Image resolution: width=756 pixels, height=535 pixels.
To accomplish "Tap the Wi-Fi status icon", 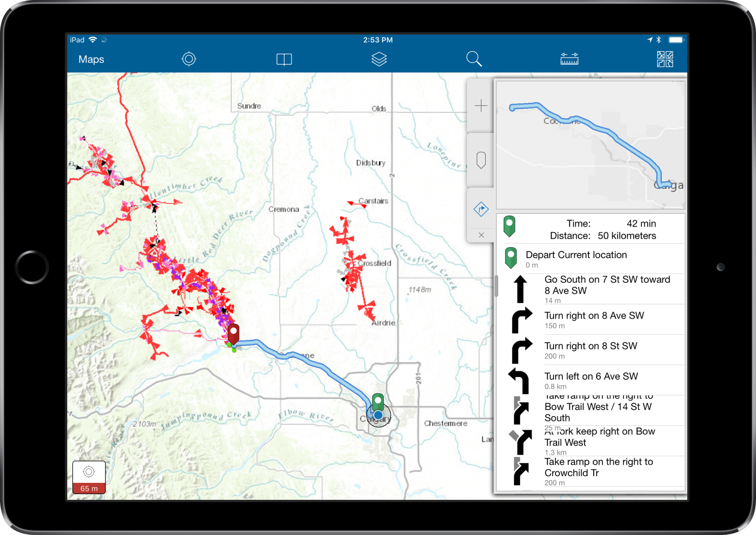I will click(93, 40).
